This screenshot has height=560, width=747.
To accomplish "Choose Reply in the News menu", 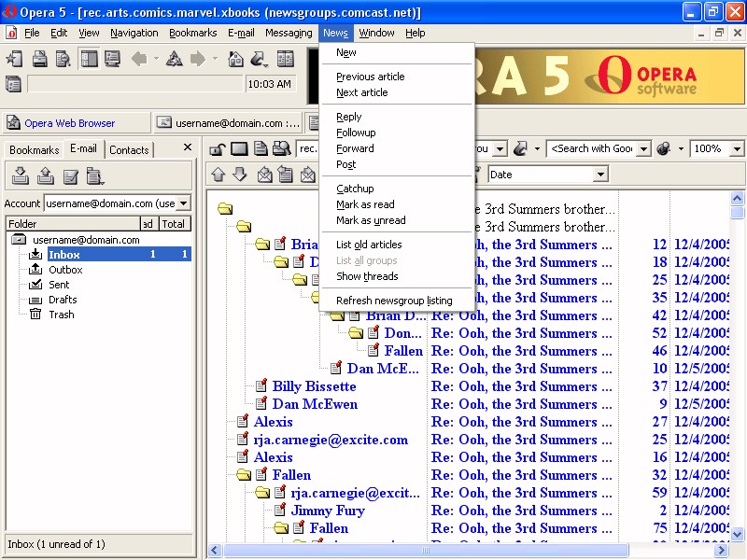I will [x=348, y=118].
